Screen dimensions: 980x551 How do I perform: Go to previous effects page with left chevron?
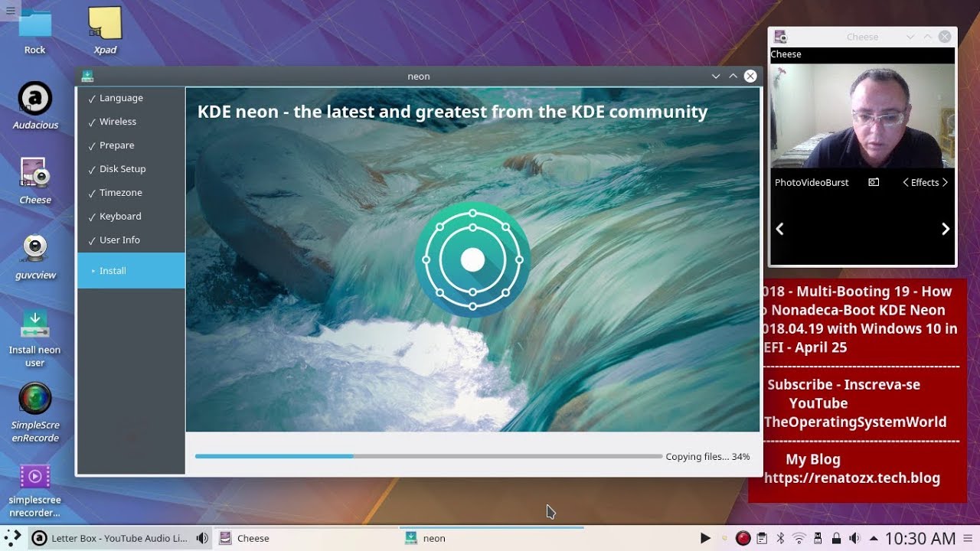click(x=906, y=183)
